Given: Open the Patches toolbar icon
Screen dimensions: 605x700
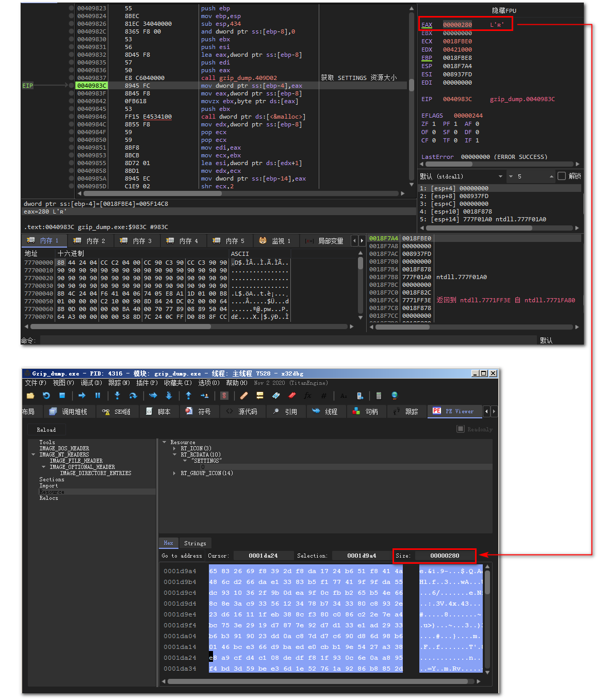Looking at the screenshot, I should [x=244, y=396].
